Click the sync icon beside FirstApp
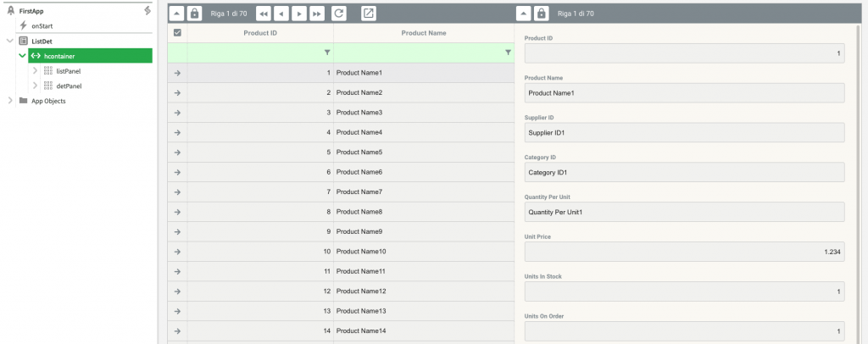Screen dimensions: 868x344 click(147, 10)
